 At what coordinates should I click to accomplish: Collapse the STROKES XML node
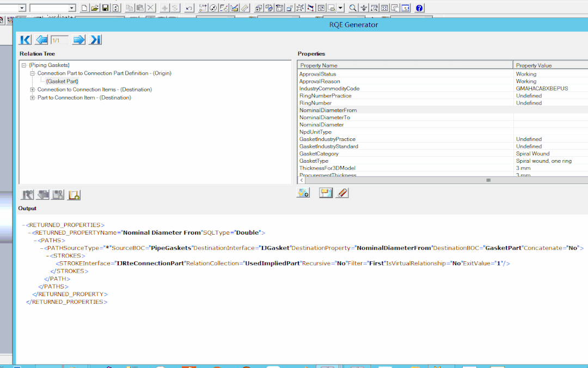pyautogui.click(x=47, y=256)
